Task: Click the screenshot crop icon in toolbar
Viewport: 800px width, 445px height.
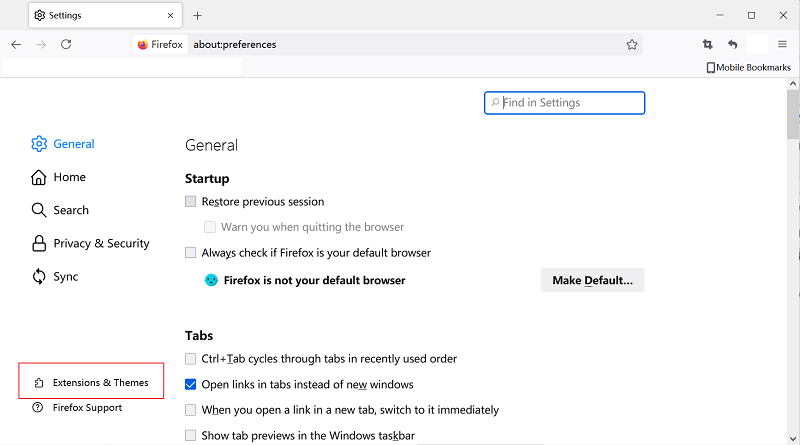Action: 707,44
